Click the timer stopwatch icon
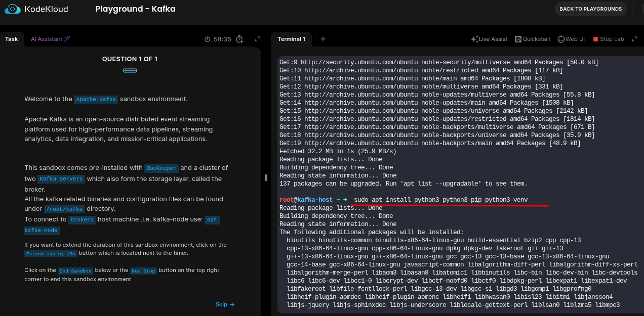Image resolution: width=644 pixels, height=316 pixels. pyautogui.click(x=207, y=39)
